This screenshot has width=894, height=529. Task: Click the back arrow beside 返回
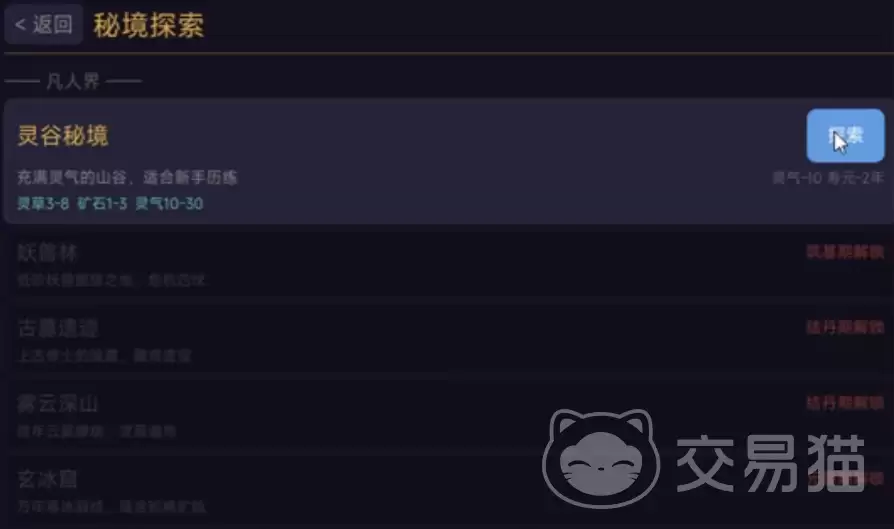(21, 25)
